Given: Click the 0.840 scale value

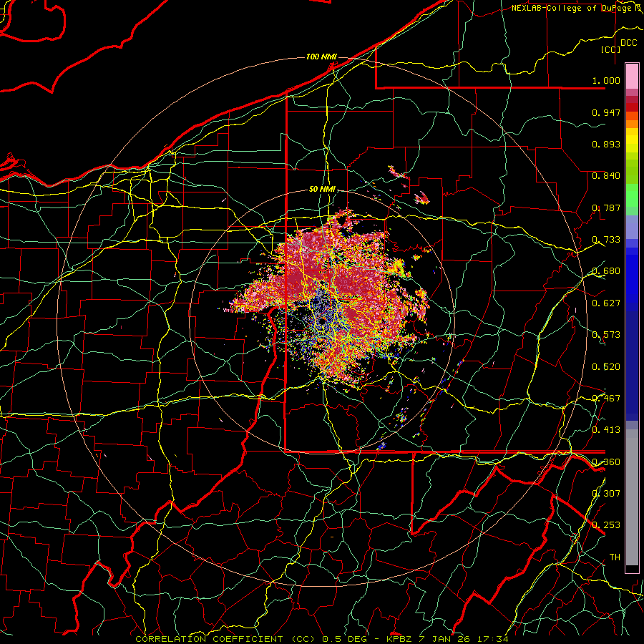Looking at the screenshot, I should coord(606,176).
